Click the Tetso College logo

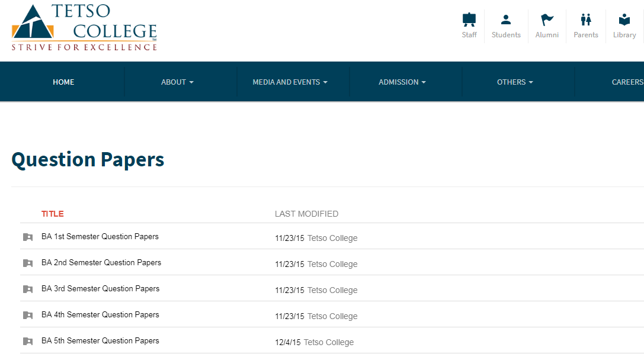tap(84, 28)
